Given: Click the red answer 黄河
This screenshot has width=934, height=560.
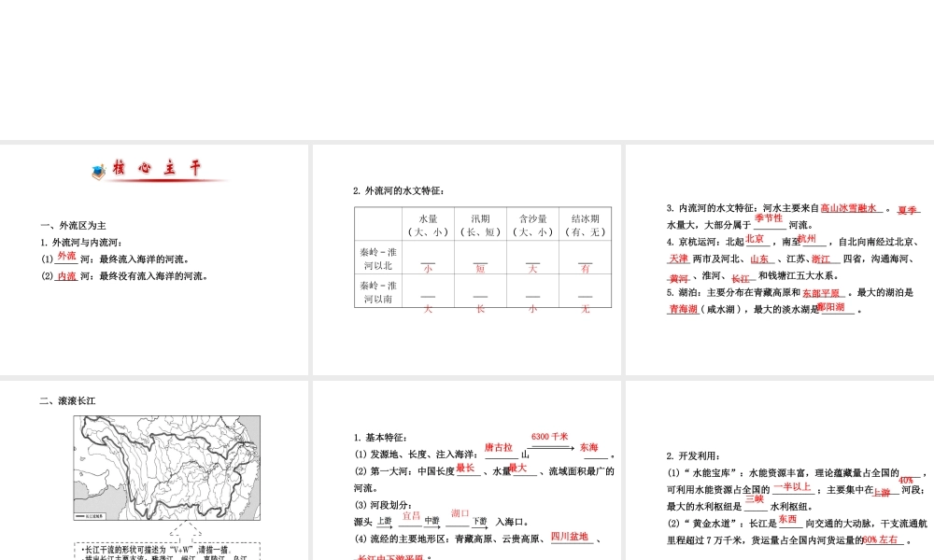Looking at the screenshot, I should point(678,278).
